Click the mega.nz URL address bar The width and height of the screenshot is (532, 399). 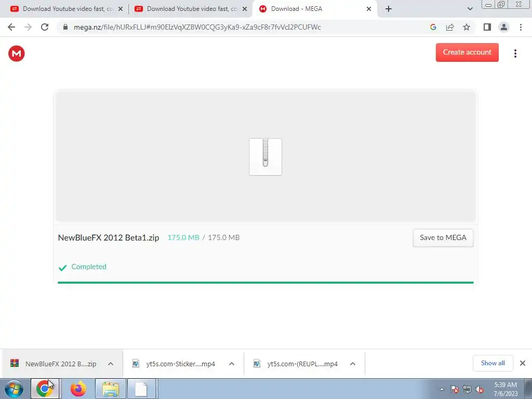tap(197, 27)
